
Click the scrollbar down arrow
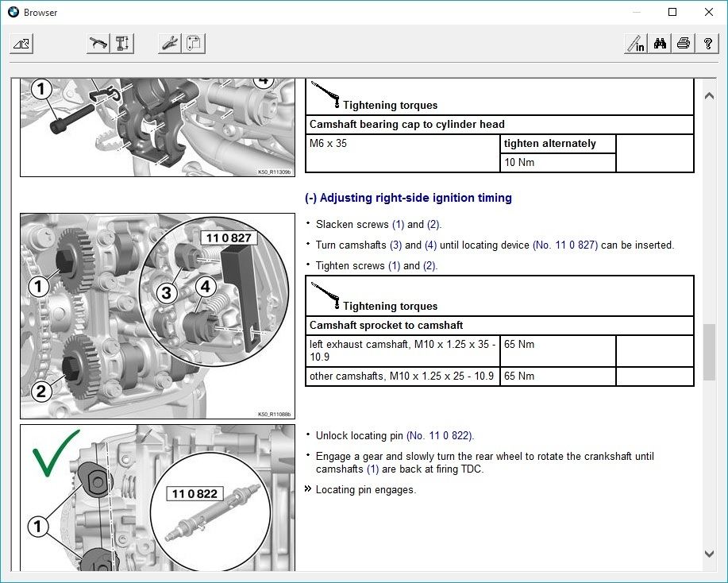point(709,554)
